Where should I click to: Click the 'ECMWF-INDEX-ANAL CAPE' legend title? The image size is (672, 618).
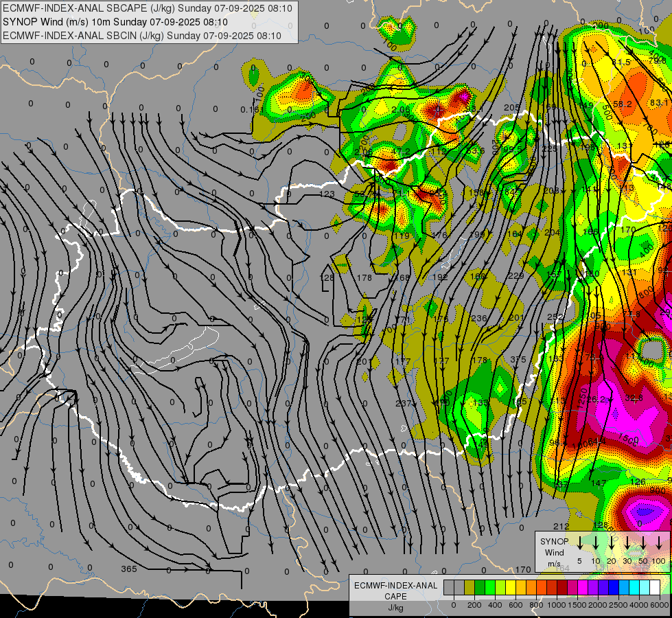coord(395,591)
